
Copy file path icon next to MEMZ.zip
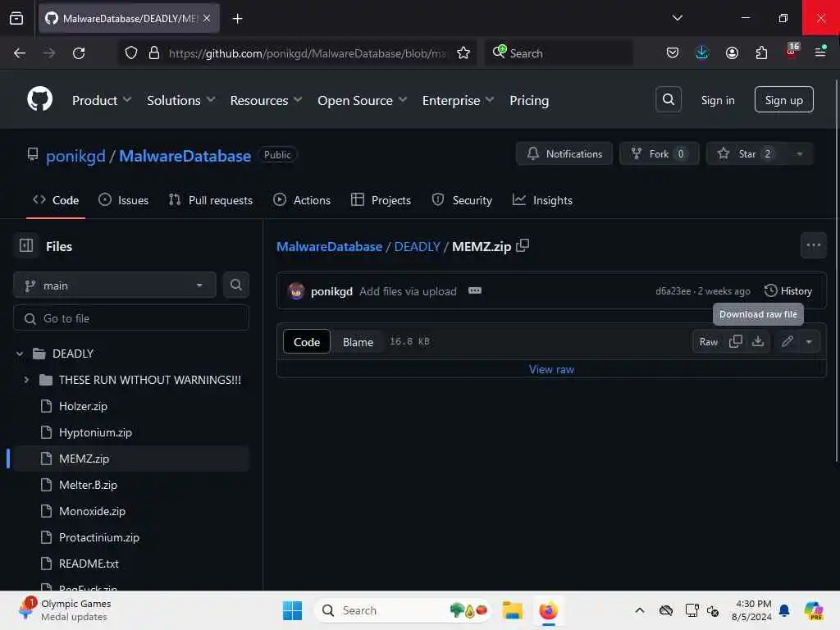(523, 246)
